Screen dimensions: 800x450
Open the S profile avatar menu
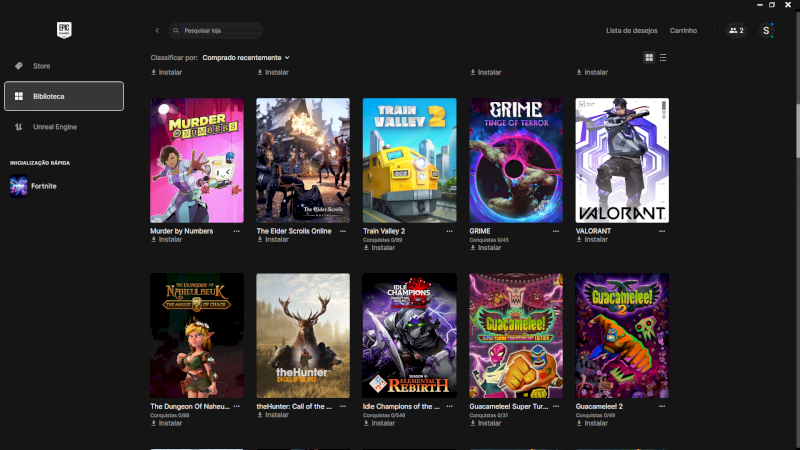pos(766,31)
